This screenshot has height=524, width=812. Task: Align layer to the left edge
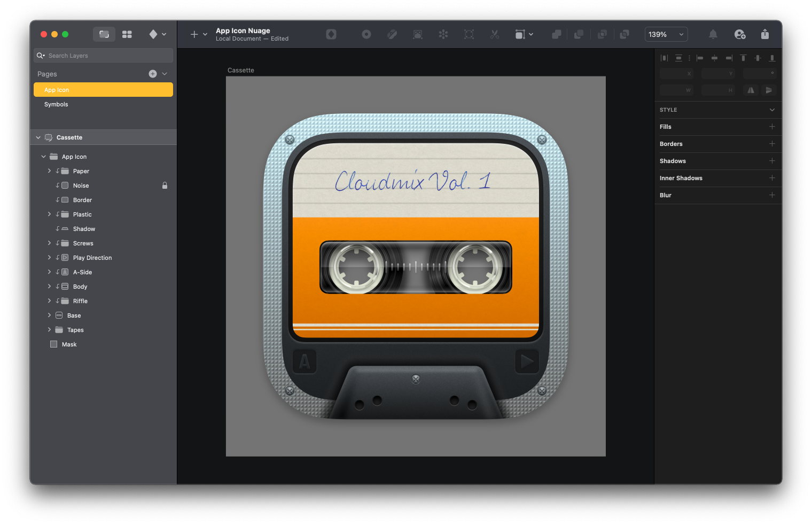pos(700,58)
